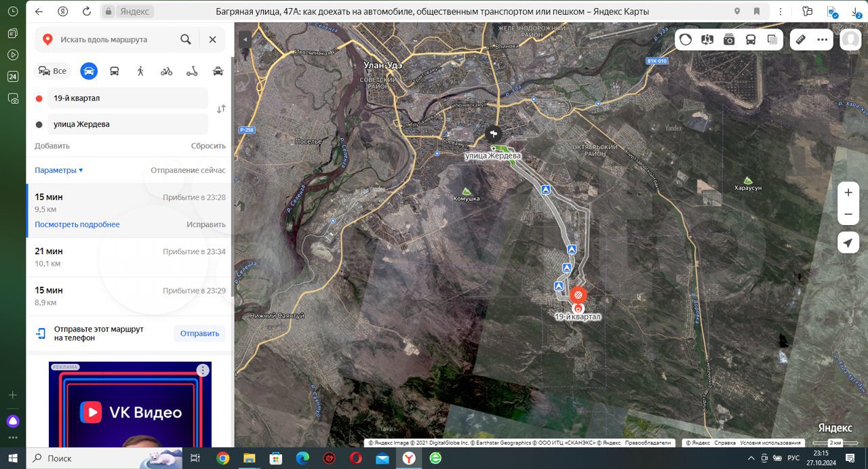
Task: Open the video play icon in the sidebar
Action: point(13,55)
